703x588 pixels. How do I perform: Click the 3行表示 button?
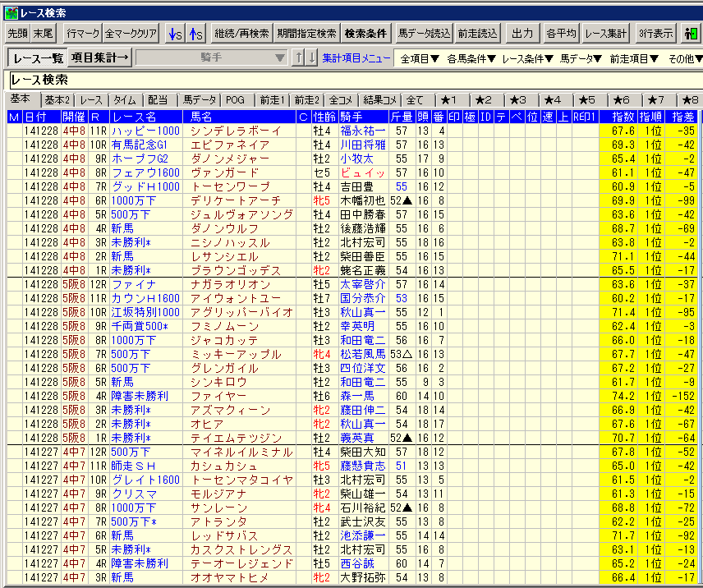click(x=655, y=34)
